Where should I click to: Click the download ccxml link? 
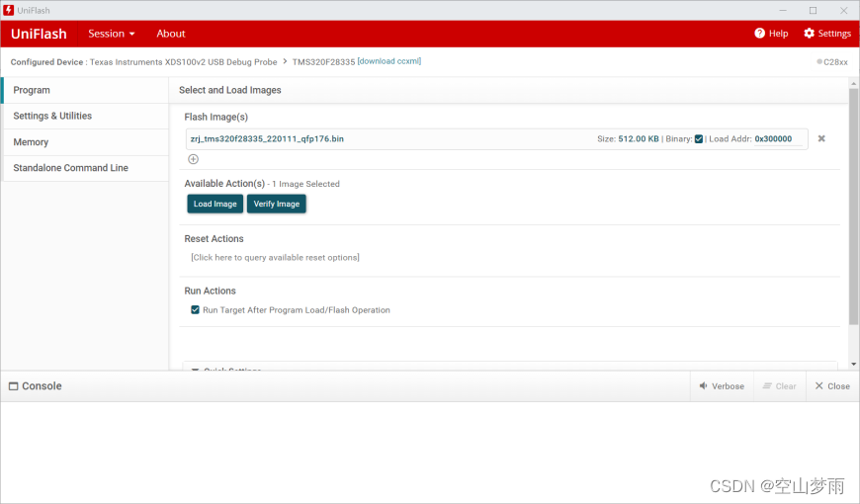389,61
